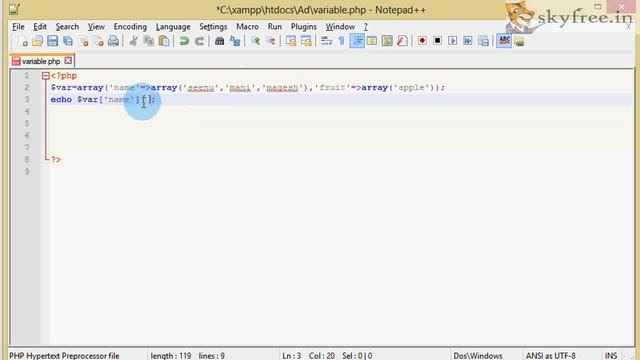Collapse the <?php fold marker
The height and width of the screenshot is (360, 640).
pyautogui.click(x=46, y=76)
